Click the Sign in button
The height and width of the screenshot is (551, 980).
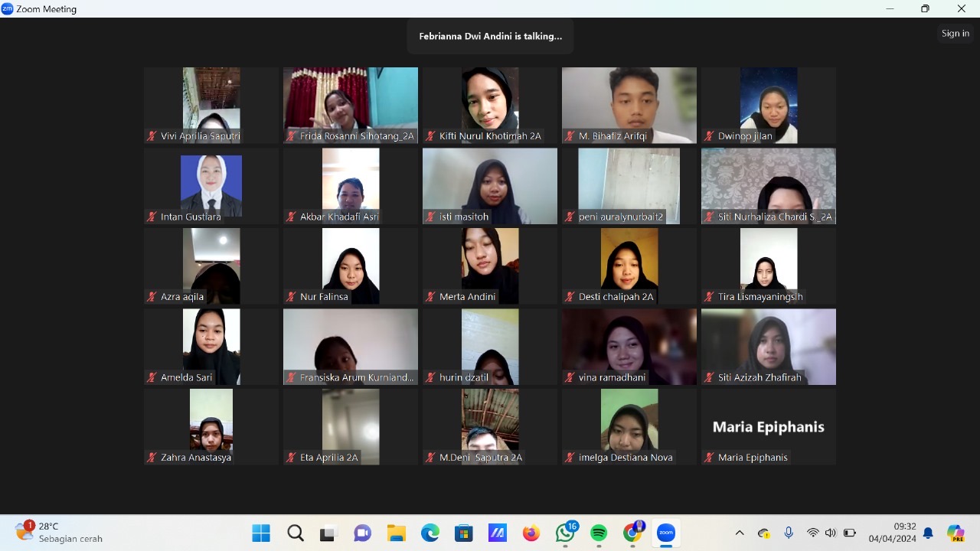pyautogui.click(x=955, y=34)
